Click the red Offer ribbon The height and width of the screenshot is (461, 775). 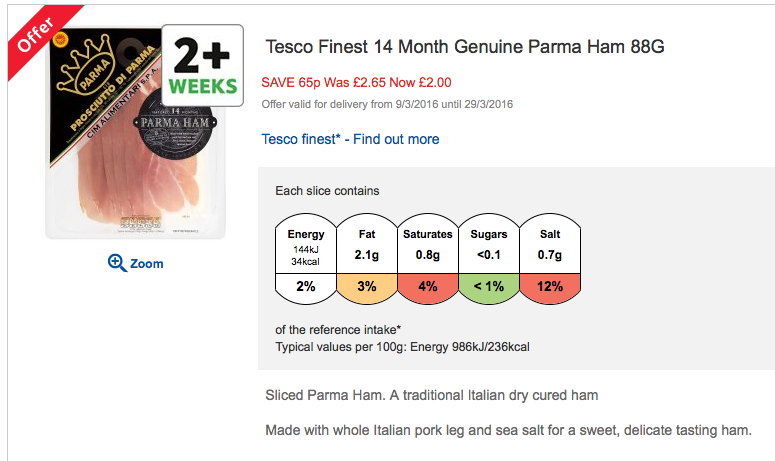(x=28, y=36)
